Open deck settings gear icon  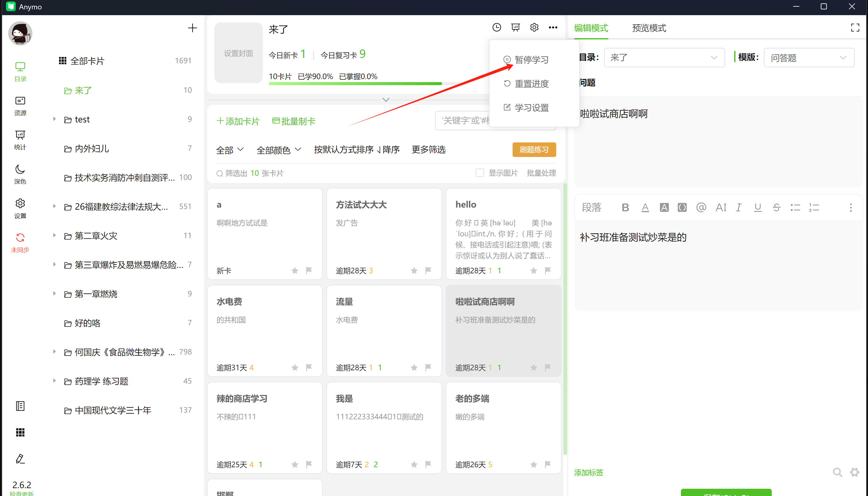point(534,27)
